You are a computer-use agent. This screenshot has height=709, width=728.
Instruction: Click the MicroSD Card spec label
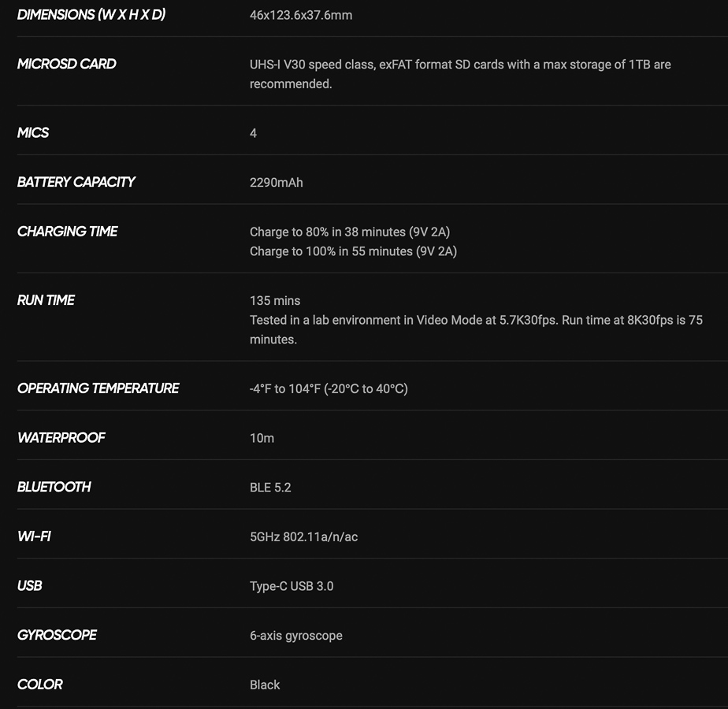pyautogui.click(x=67, y=64)
